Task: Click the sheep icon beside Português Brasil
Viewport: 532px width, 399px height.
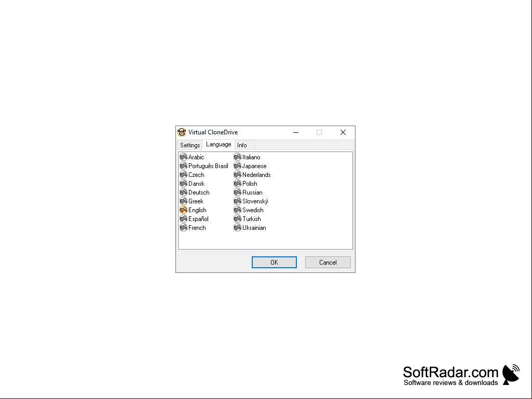Action: pyautogui.click(x=184, y=166)
